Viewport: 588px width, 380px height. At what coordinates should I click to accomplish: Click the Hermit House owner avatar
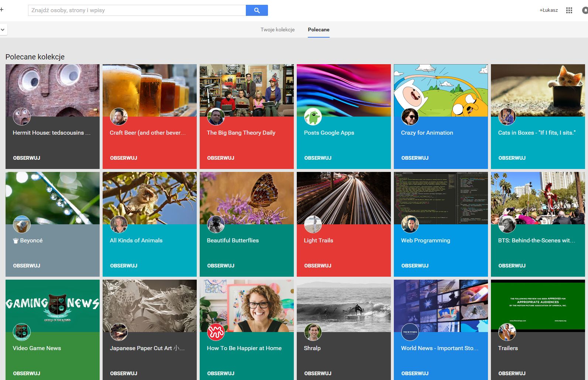pyautogui.click(x=22, y=117)
